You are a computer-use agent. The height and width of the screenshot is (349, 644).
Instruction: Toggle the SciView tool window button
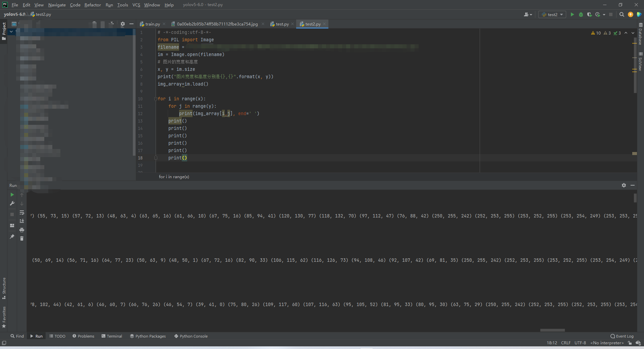coord(640,61)
